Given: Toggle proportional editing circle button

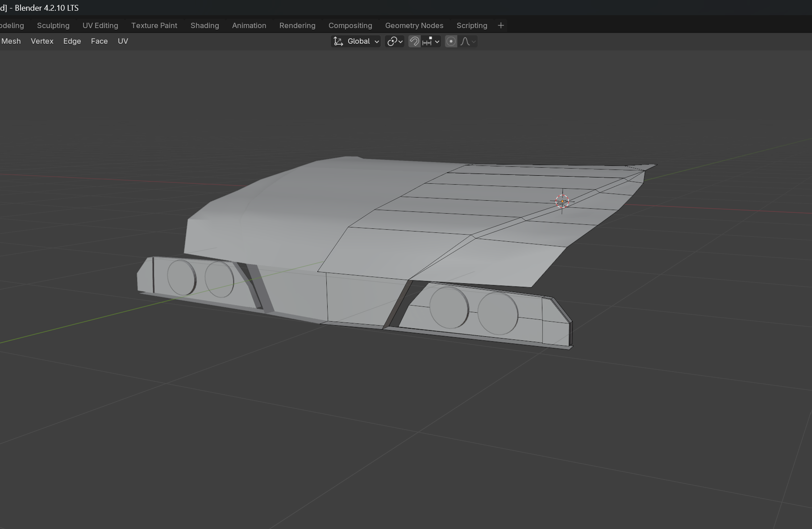Looking at the screenshot, I should tap(451, 41).
